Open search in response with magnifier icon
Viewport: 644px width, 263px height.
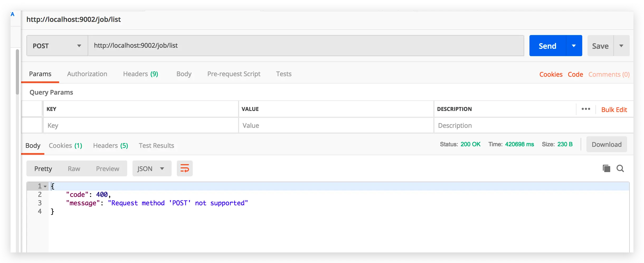tap(620, 168)
